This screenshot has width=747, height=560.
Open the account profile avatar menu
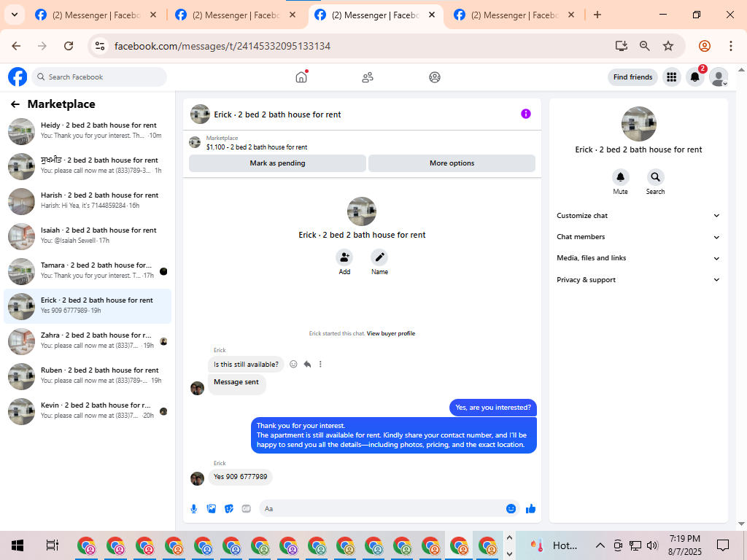(x=719, y=77)
